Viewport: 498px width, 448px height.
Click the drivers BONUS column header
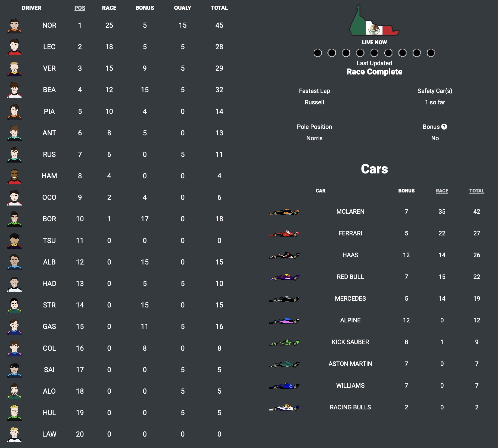pos(145,8)
